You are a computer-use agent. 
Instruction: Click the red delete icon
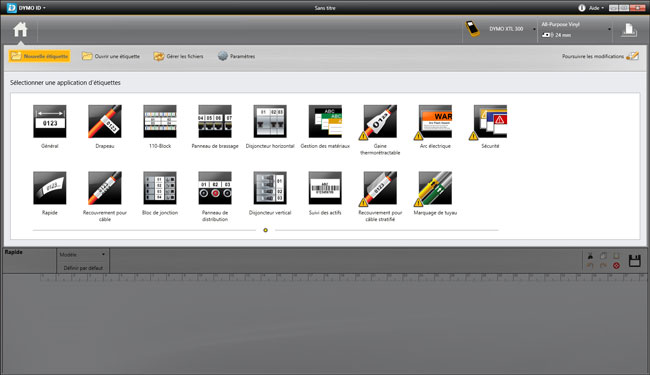click(616, 266)
